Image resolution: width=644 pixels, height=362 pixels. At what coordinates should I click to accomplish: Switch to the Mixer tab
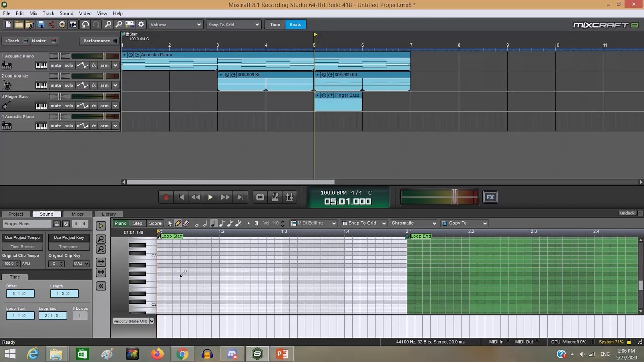pos(77,214)
